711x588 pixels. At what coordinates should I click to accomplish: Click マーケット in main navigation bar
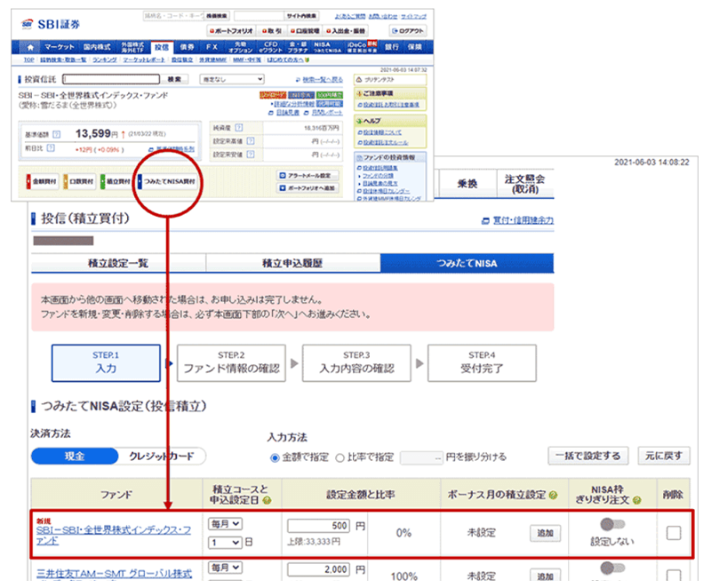[x=59, y=47]
